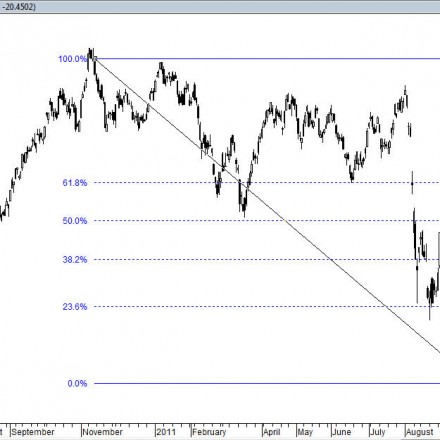Select the 61.8% retracement label

tap(75, 183)
